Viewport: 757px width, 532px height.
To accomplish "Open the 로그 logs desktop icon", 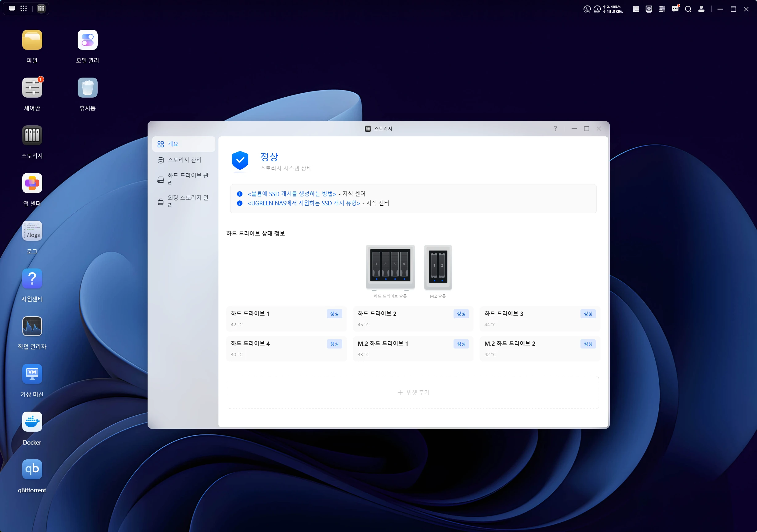I will pos(32,231).
